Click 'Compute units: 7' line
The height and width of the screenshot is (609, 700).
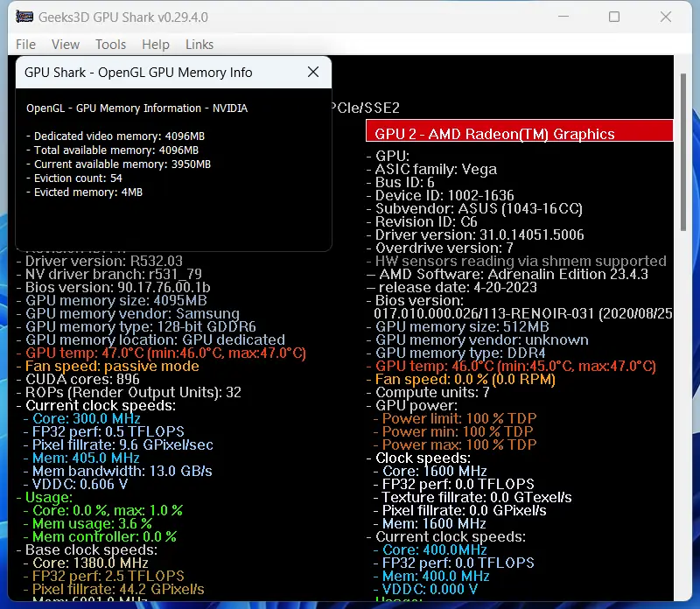[428, 393]
